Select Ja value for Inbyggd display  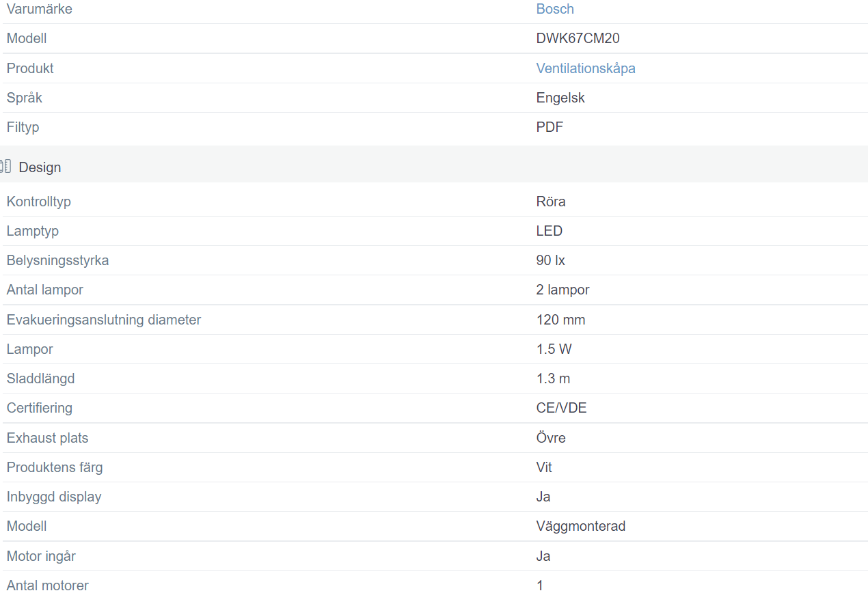coord(543,497)
